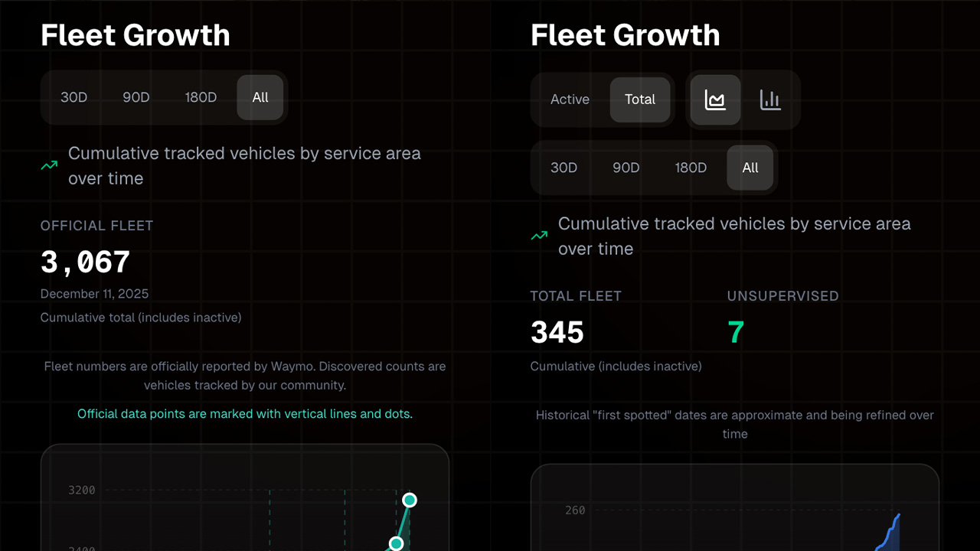Choose 180D range below the Active/Total toggle
Viewport: 980px width, 551px height.
coord(691,168)
